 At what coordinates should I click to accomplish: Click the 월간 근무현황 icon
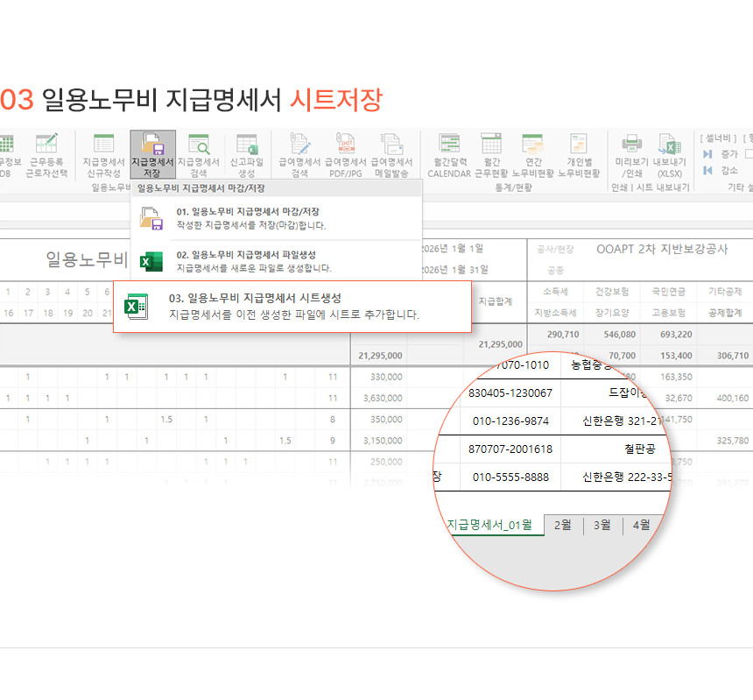coord(491,153)
